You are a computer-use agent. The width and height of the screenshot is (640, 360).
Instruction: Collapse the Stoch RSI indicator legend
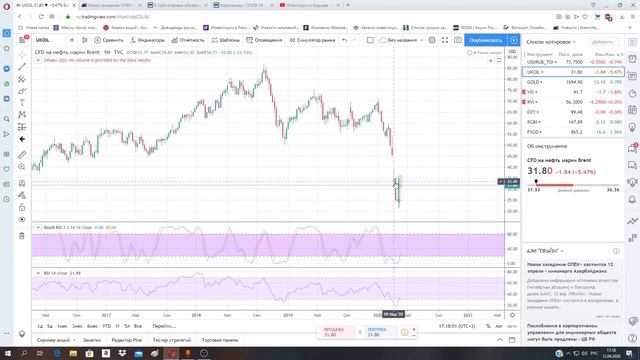(x=38, y=227)
